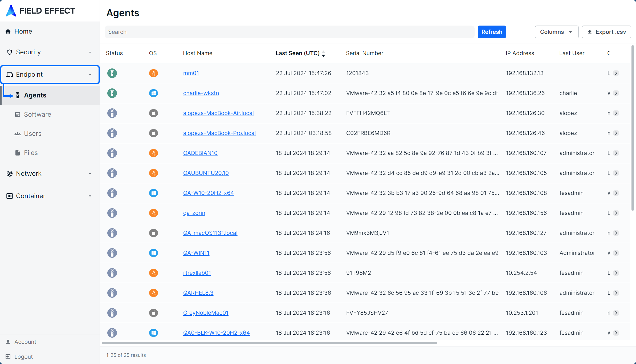Image resolution: width=636 pixels, height=364 pixels.
Task: Click the horizontal scrollbar below the table
Action: [269, 343]
